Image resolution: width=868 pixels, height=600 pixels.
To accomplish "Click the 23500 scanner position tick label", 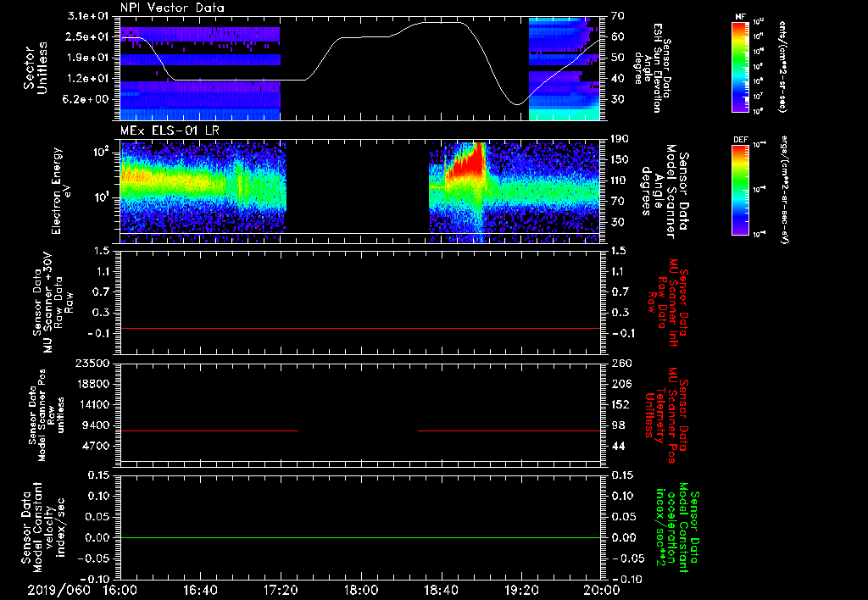I will coord(92,363).
